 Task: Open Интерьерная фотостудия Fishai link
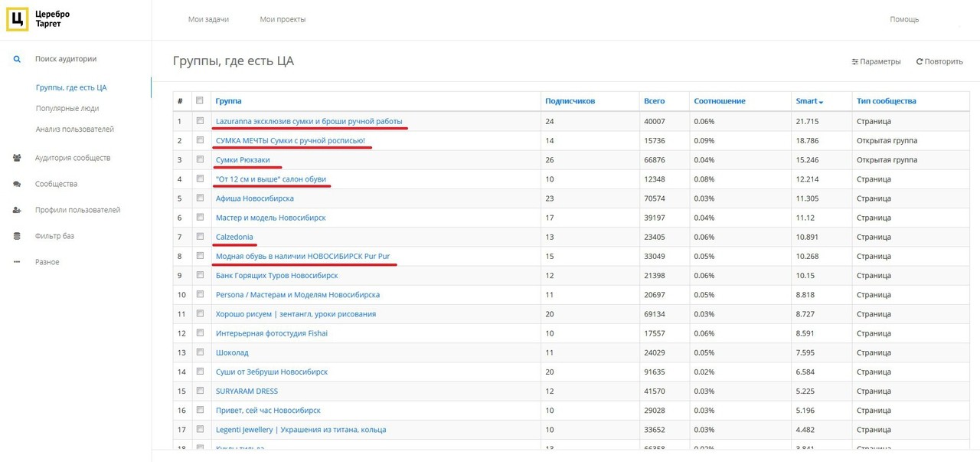[272, 333]
